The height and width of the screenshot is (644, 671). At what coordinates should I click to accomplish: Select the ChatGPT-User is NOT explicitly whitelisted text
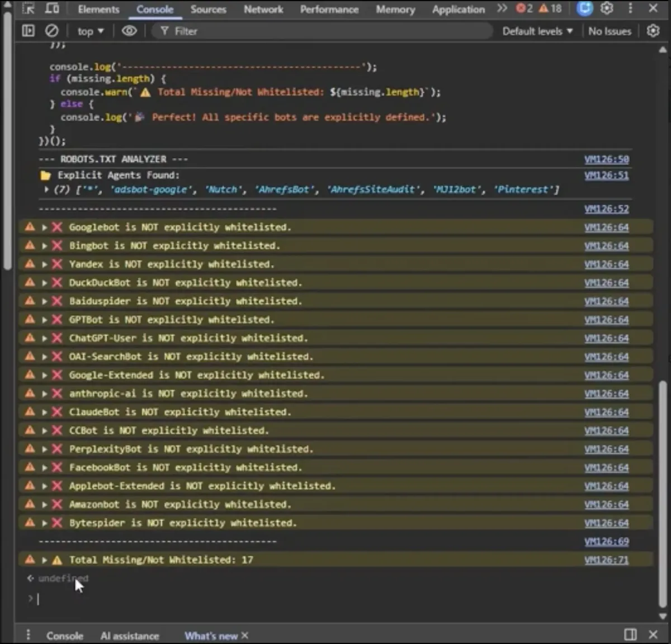[x=188, y=338]
